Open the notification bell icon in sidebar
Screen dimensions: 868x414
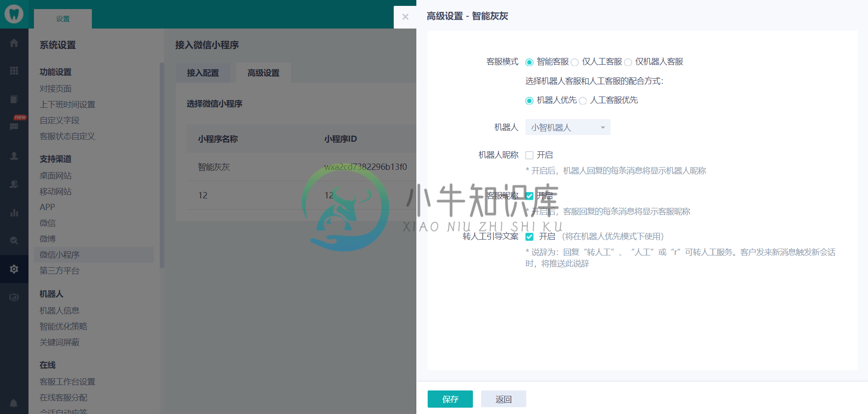tap(14, 403)
